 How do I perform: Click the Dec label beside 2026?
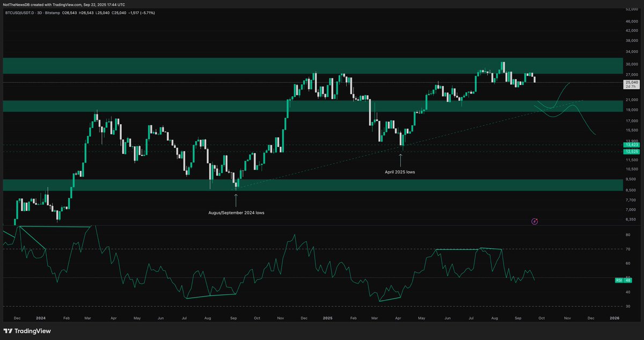590,318
